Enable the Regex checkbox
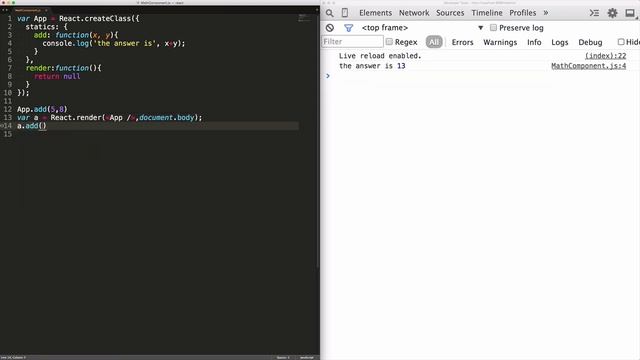The image size is (640, 360). 389,42
